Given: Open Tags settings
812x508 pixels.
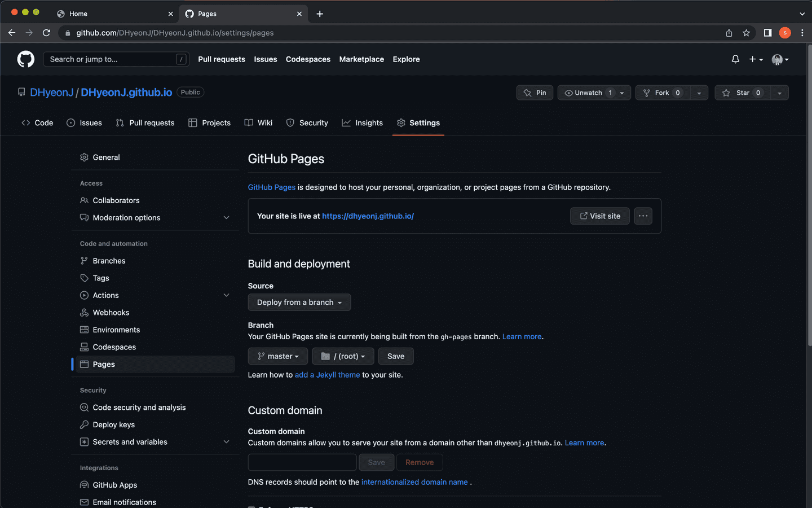Looking at the screenshot, I should (x=153, y=278).
